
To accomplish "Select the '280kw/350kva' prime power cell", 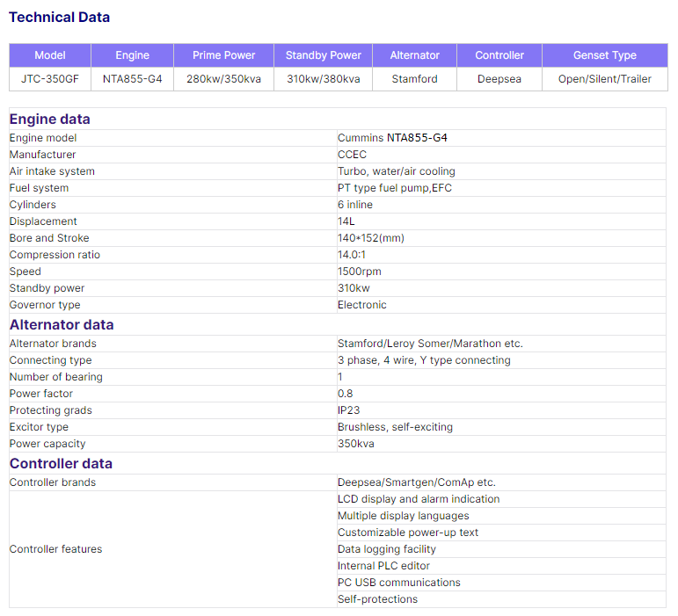I will (224, 79).
